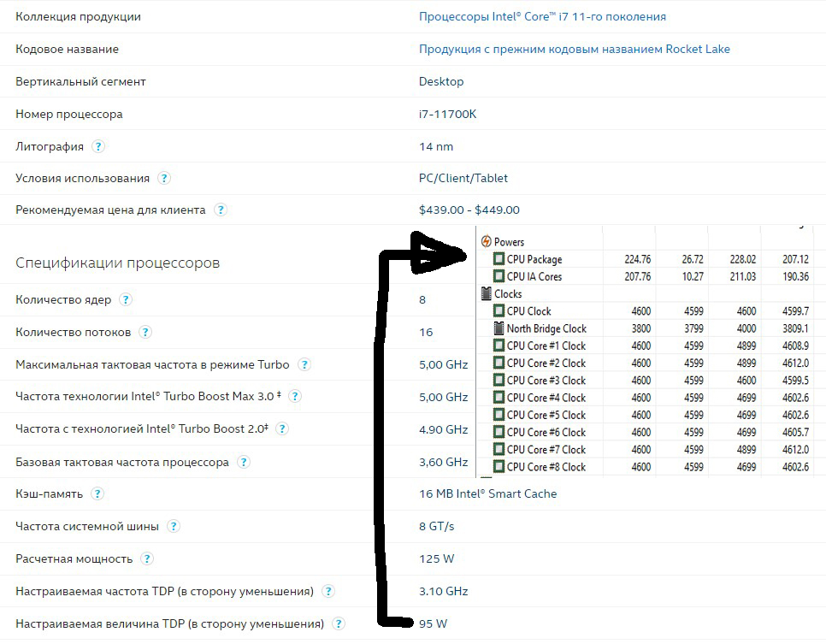This screenshot has width=826, height=644.
Task: Click the North Bridge Clock average 3809.1
Action: pyautogui.click(x=795, y=328)
